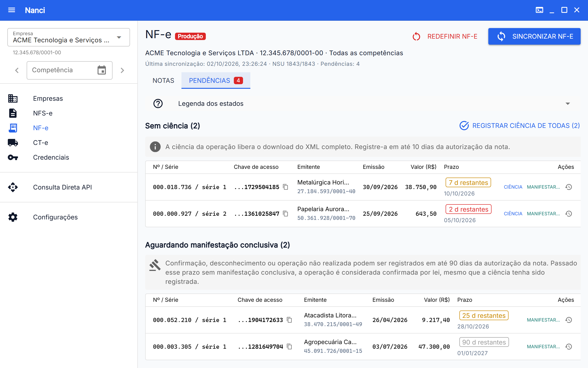The height and width of the screenshot is (368, 588).
Task: Open the terminal console icon in title bar
Action: [539, 10]
